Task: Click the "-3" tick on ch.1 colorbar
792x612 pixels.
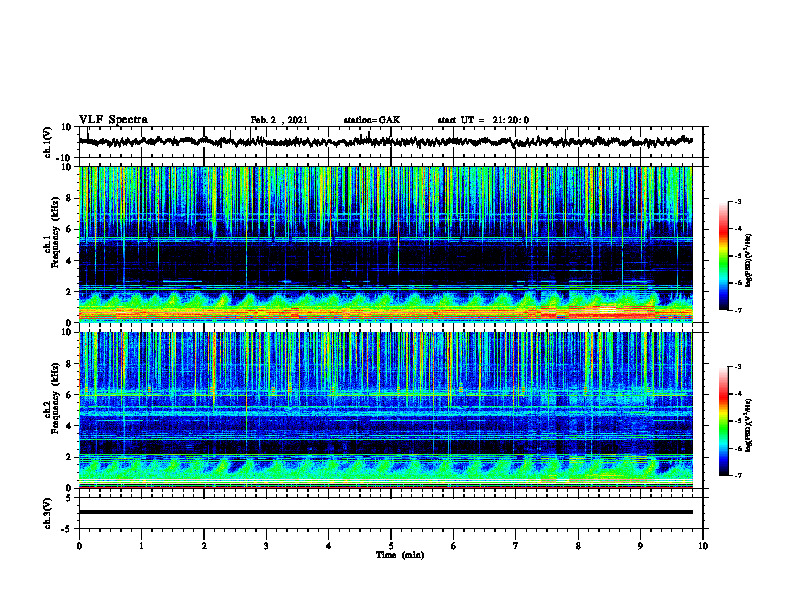Action: tap(737, 202)
